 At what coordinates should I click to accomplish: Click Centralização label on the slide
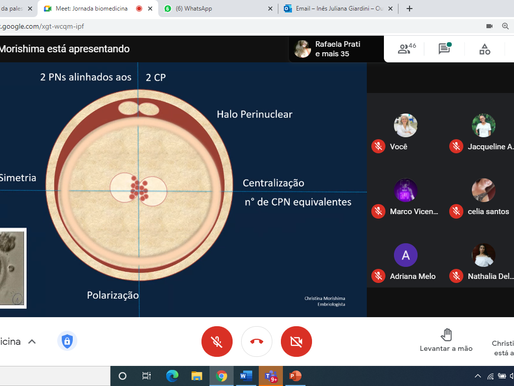(273, 183)
